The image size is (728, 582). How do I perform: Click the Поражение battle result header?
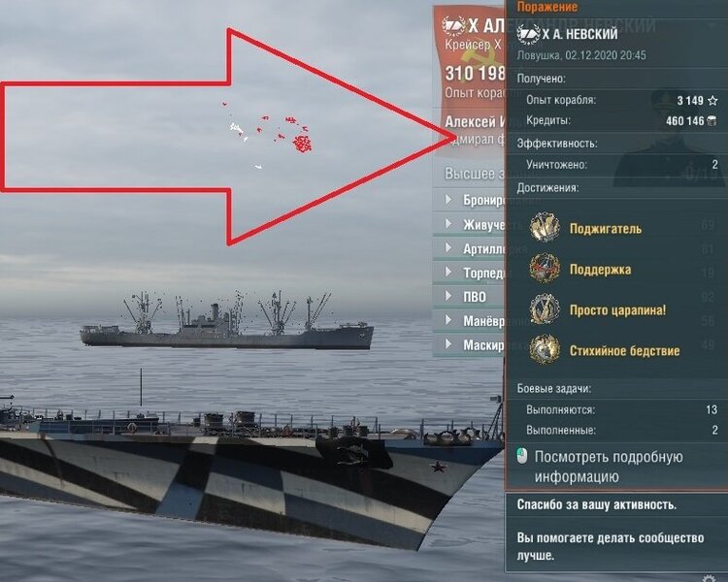click(546, 7)
